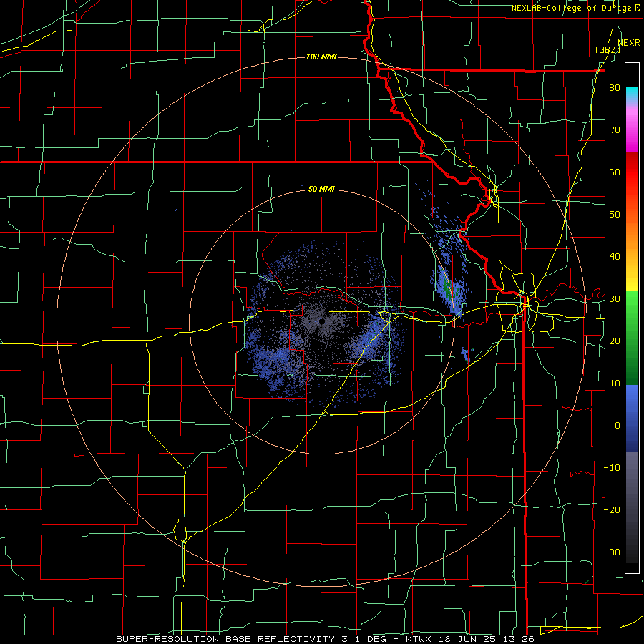Click the 0 value on dBZ scale
The width and height of the screenshot is (644, 644).
618,426
